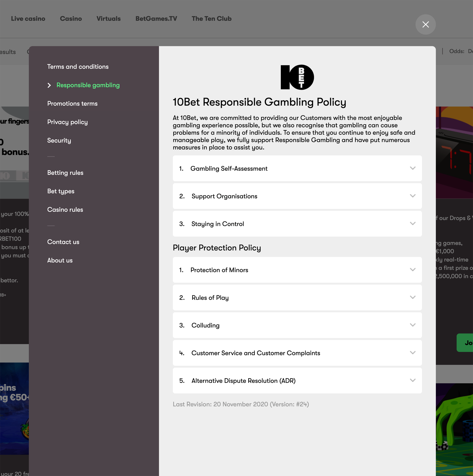Click Gambling Self-Assessment title text

(x=229, y=169)
